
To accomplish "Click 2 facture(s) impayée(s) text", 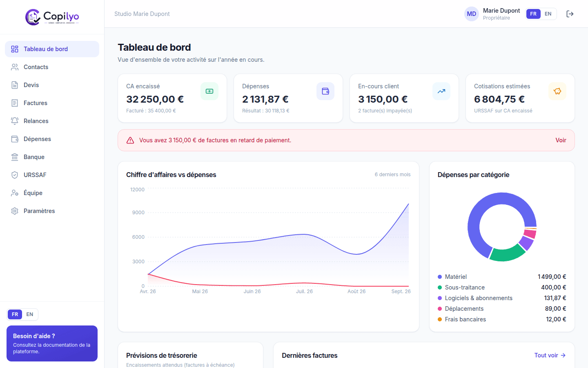I will point(385,111).
